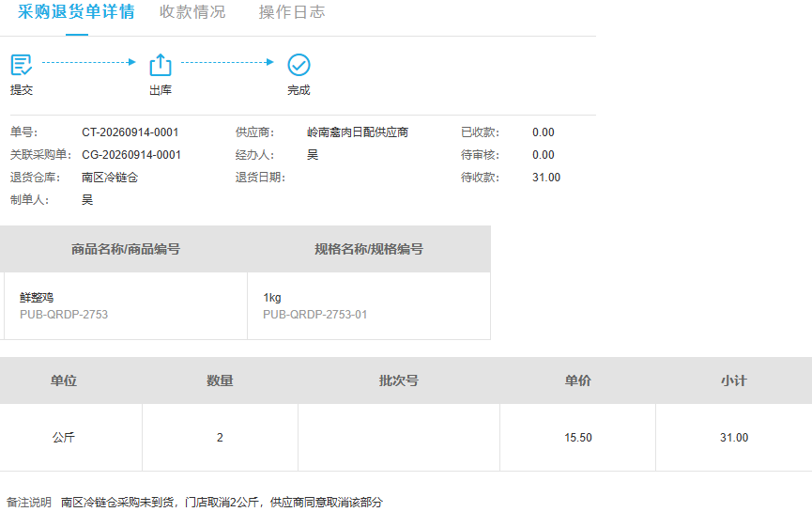Click the 单价 column header
812x512 pixels.
tap(578, 380)
